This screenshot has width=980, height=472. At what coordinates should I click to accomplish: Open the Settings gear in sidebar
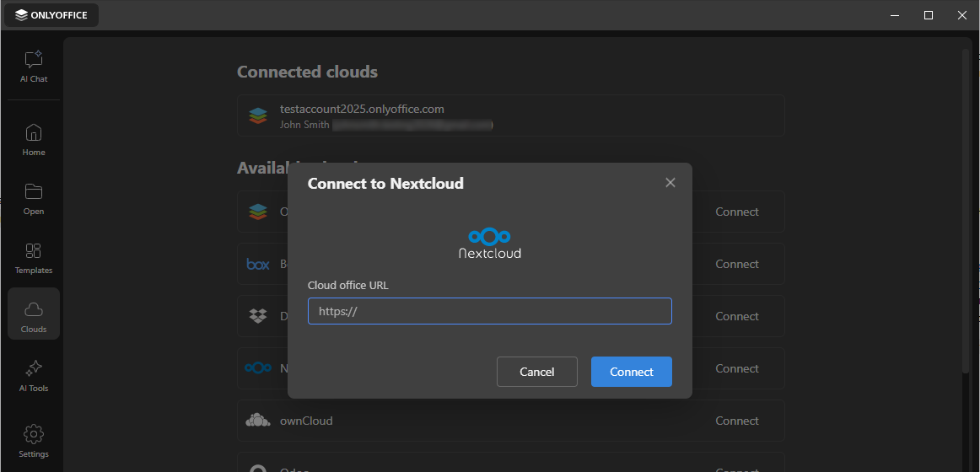point(34,442)
